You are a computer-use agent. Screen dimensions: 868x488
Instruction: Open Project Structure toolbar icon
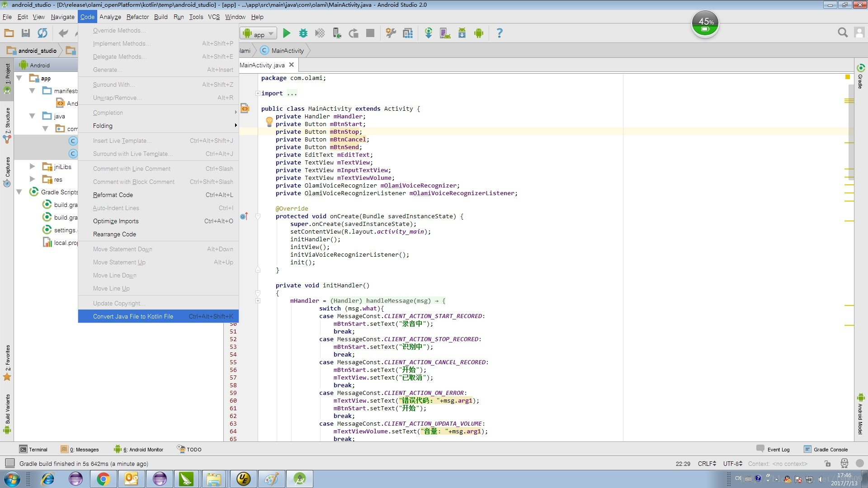pos(407,33)
